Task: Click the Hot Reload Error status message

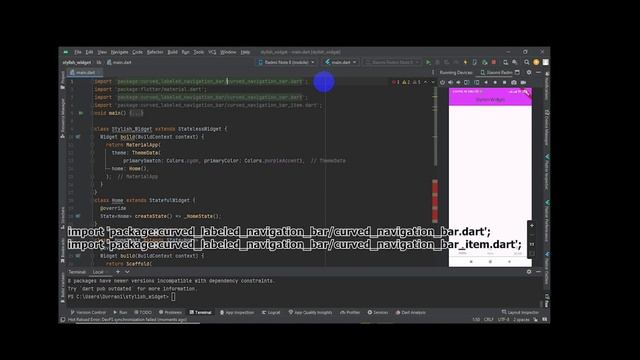Action: (x=127, y=320)
